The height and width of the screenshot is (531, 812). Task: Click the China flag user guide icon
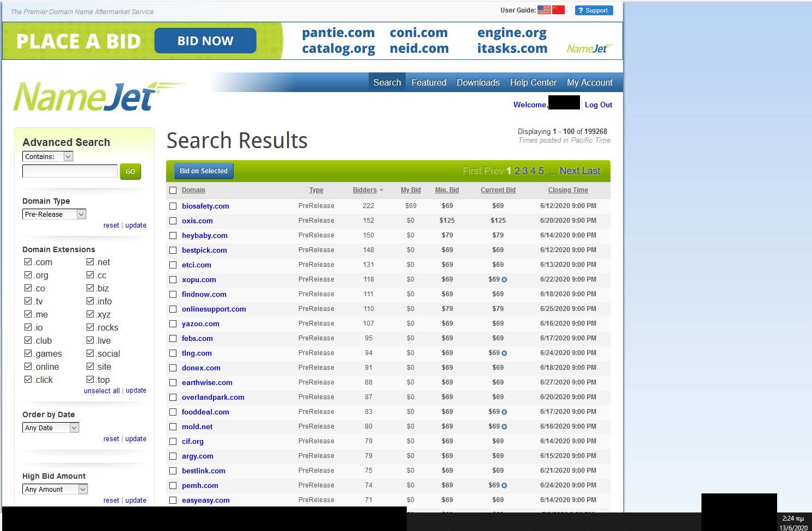pos(558,10)
